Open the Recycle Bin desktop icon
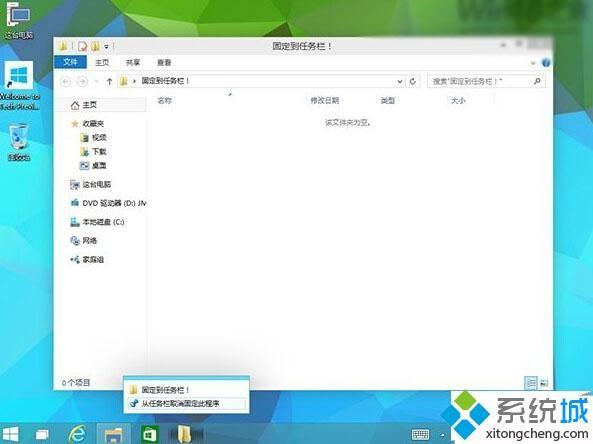 (19, 142)
